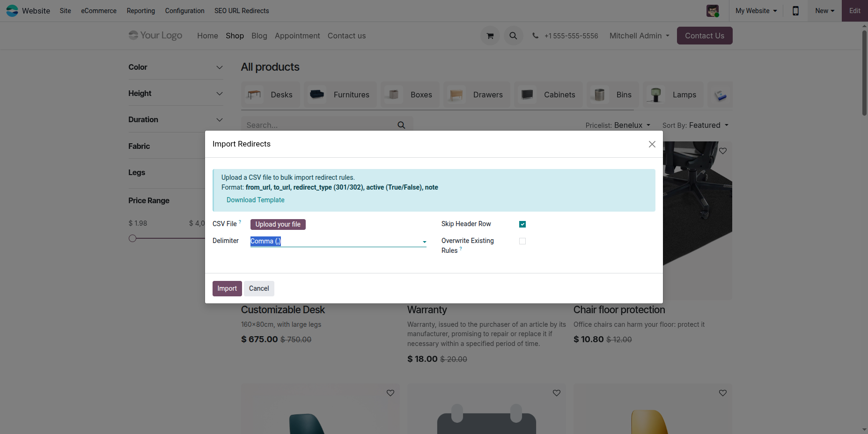Screen dimensions: 868x434
Task: Cancel the import dialog
Action: coord(259,288)
